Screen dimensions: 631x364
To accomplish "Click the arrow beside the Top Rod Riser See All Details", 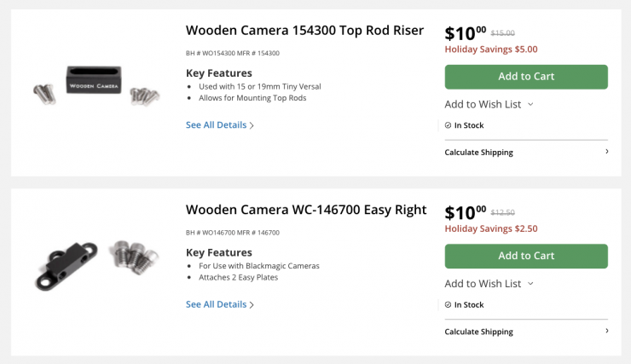I will point(252,125).
